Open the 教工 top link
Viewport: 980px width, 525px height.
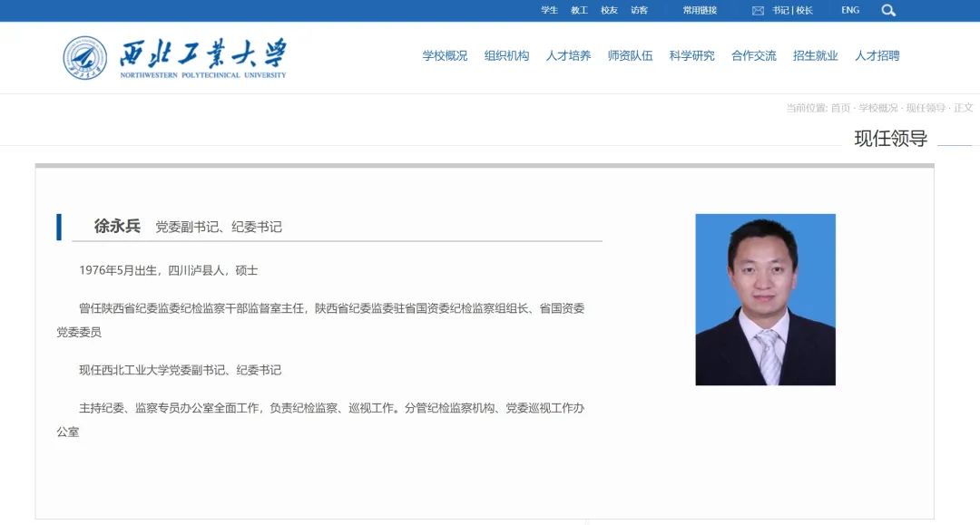579,11
